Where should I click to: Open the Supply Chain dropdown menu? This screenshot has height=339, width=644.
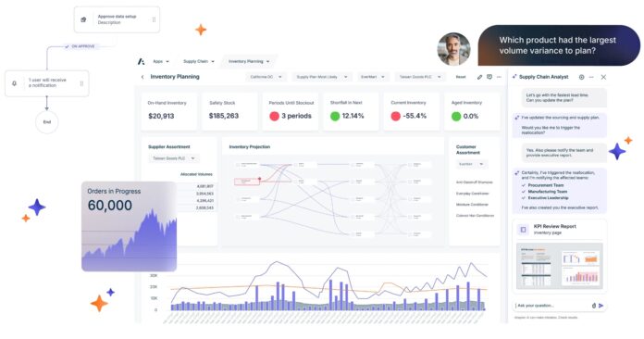(199, 61)
